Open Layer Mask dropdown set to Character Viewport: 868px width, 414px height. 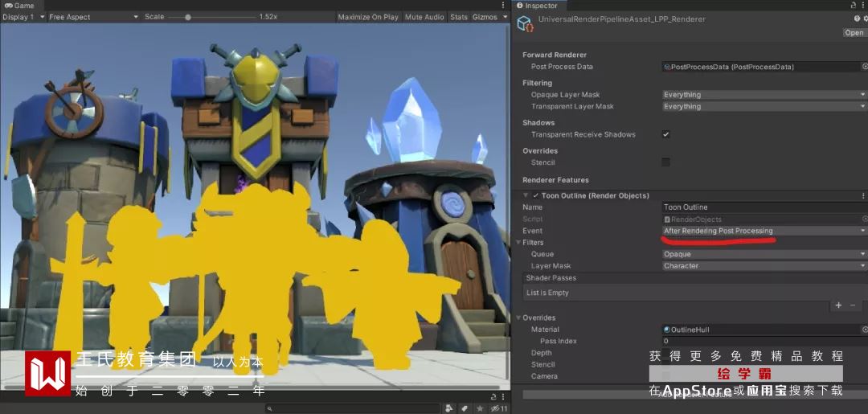click(x=764, y=265)
